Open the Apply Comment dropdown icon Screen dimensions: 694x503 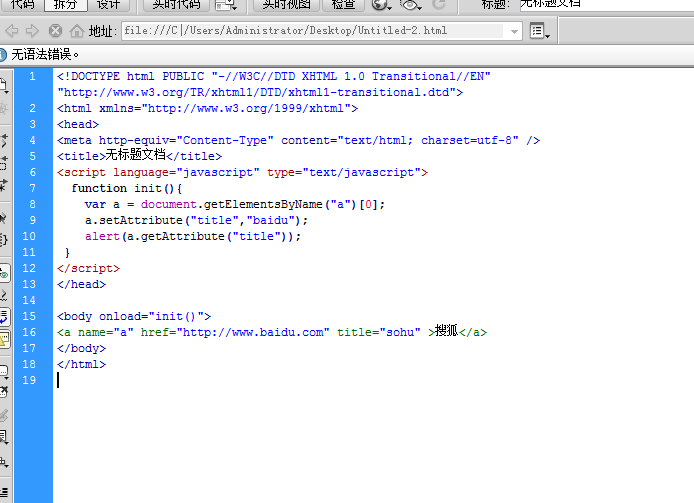point(4,372)
